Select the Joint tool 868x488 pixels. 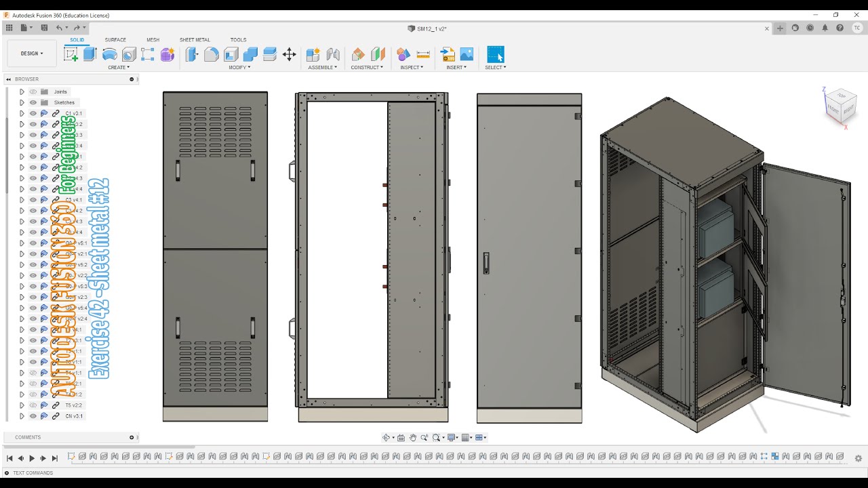point(333,54)
